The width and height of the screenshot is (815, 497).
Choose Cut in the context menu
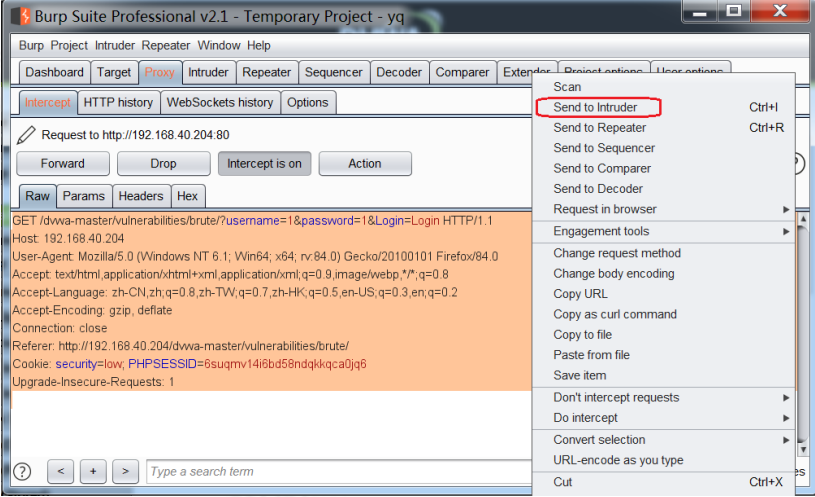click(x=664, y=482)
